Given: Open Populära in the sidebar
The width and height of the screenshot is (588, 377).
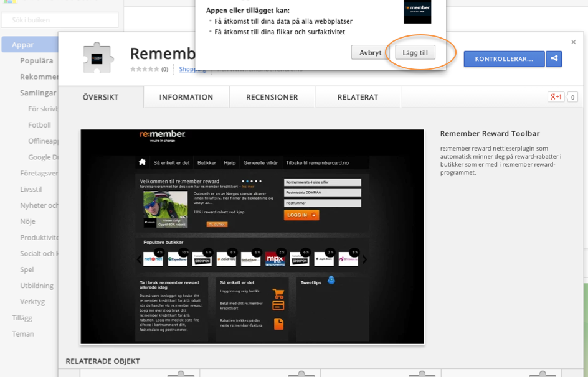Looking at the screenshot, I should coord(36,60).
